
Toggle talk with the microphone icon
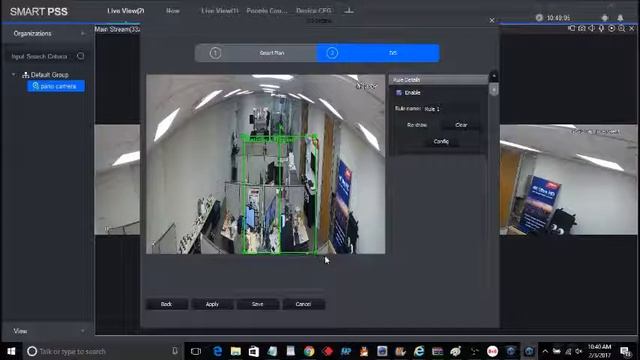click(601, 28)
